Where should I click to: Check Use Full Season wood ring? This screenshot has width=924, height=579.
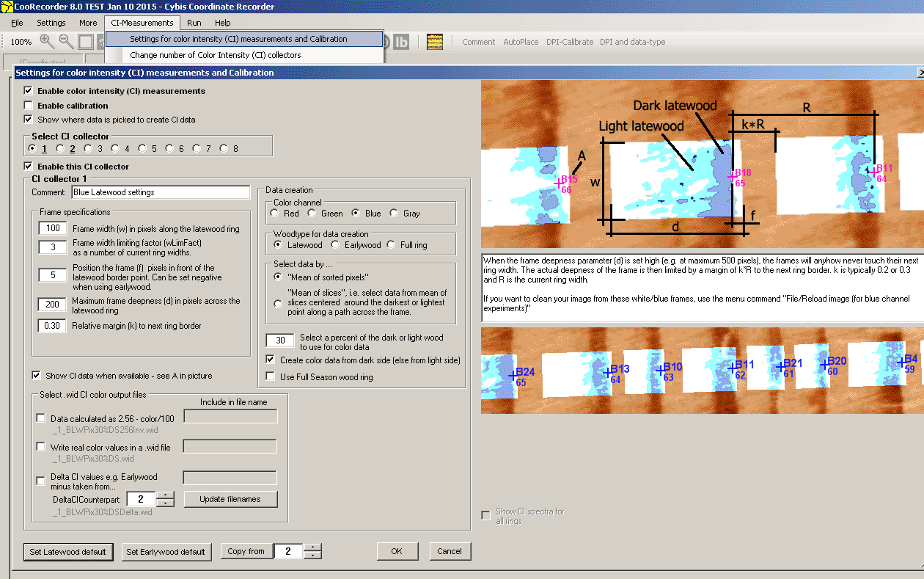point(271,377)
